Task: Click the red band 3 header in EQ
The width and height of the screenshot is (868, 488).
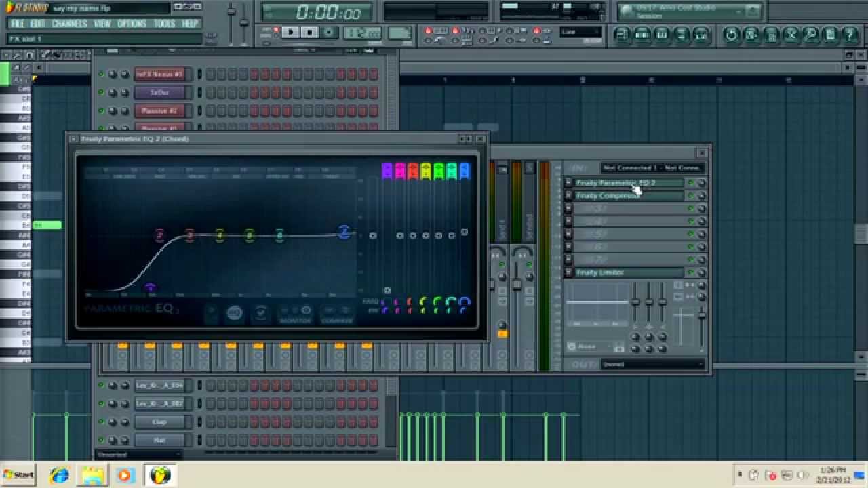Action: [x=412, y=171]
